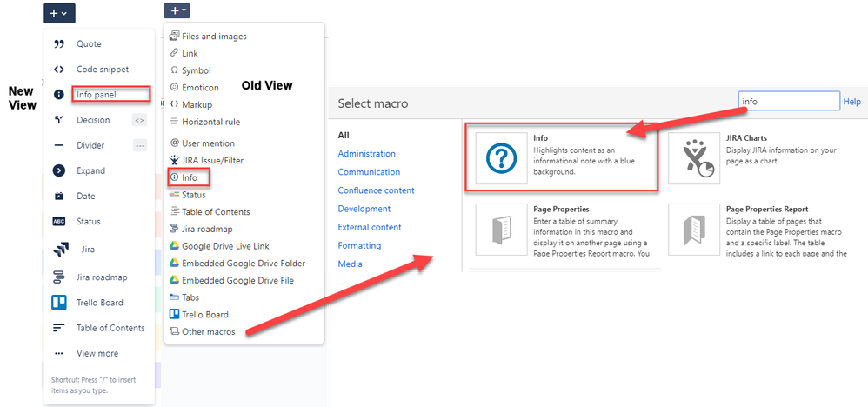Click the Quote quotation-mark icon
The width and height of the screenshot is (868, 407).
click(58, 44)
